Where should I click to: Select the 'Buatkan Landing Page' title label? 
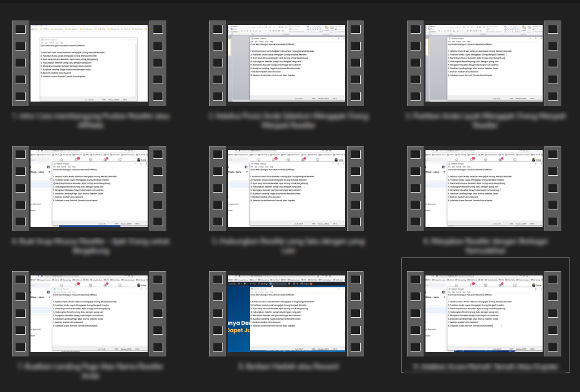pyautogui.click(x=88, y=371)
